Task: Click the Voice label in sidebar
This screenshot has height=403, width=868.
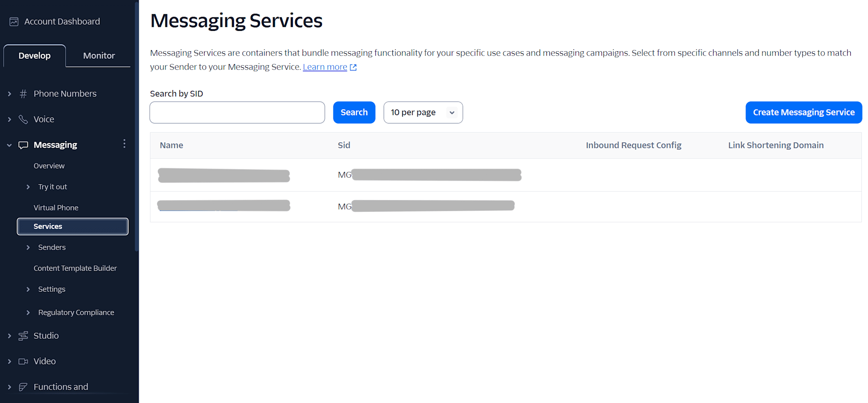Action: [44, 119]
